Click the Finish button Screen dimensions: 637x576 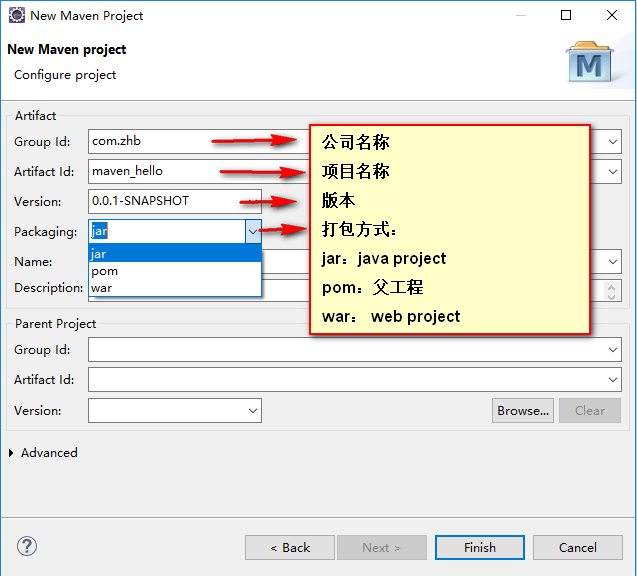click(x=479, y=547)
